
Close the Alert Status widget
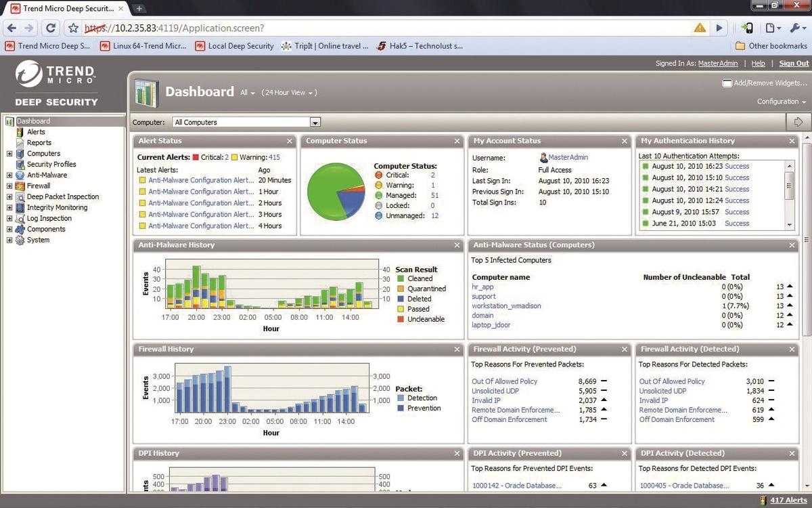click(x=290, y=141)
